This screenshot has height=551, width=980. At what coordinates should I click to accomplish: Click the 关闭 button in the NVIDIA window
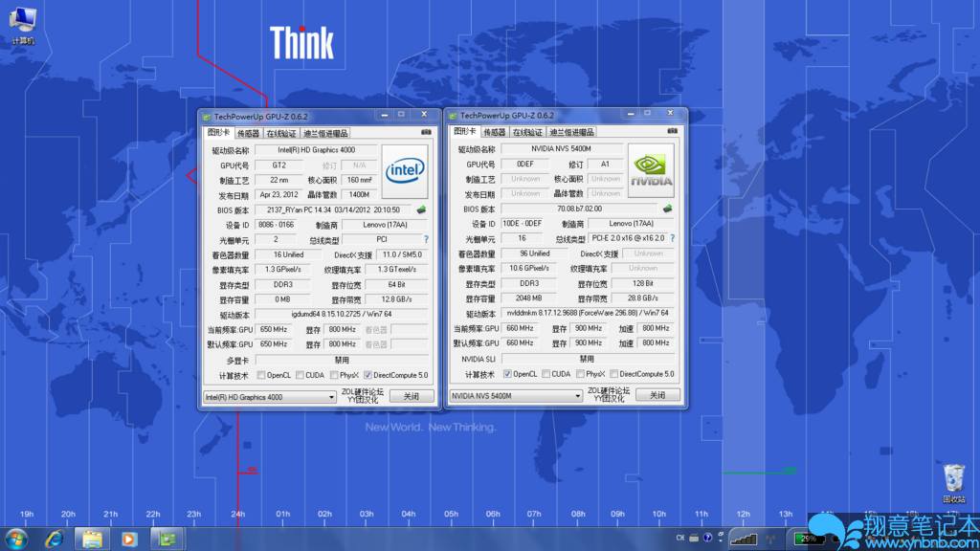[657, 395]
